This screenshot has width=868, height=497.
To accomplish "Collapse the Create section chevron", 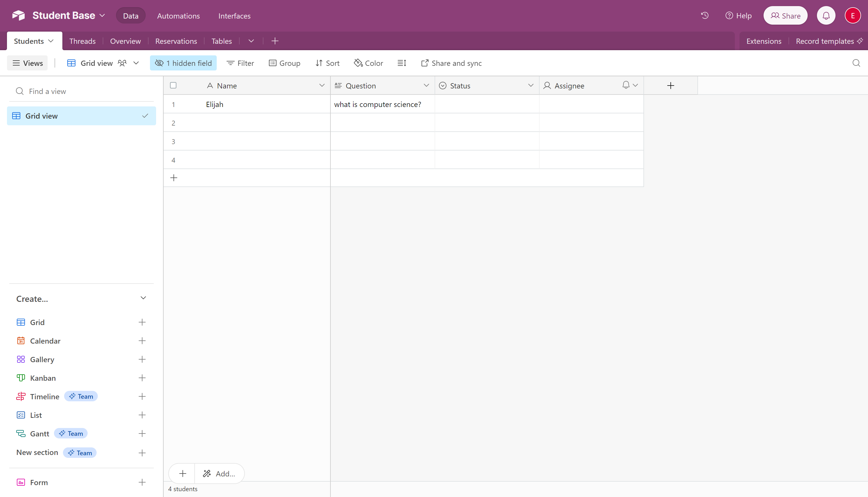I will pos(143,298).
